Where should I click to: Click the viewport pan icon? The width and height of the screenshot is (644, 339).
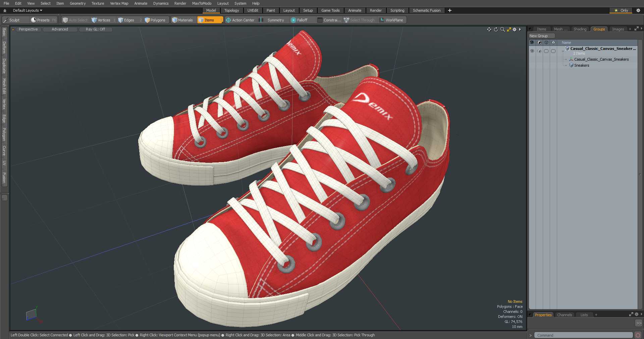point(489,29)
